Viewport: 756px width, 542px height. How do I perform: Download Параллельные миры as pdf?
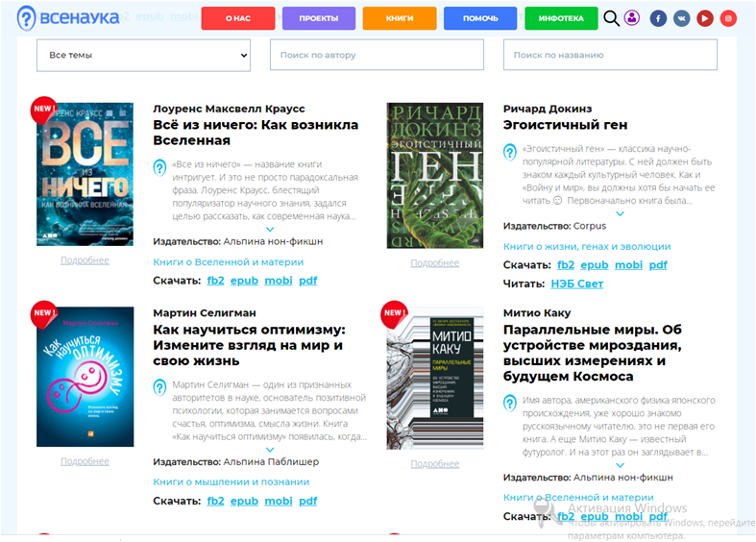pyautogui.click(x=658, y=516)
